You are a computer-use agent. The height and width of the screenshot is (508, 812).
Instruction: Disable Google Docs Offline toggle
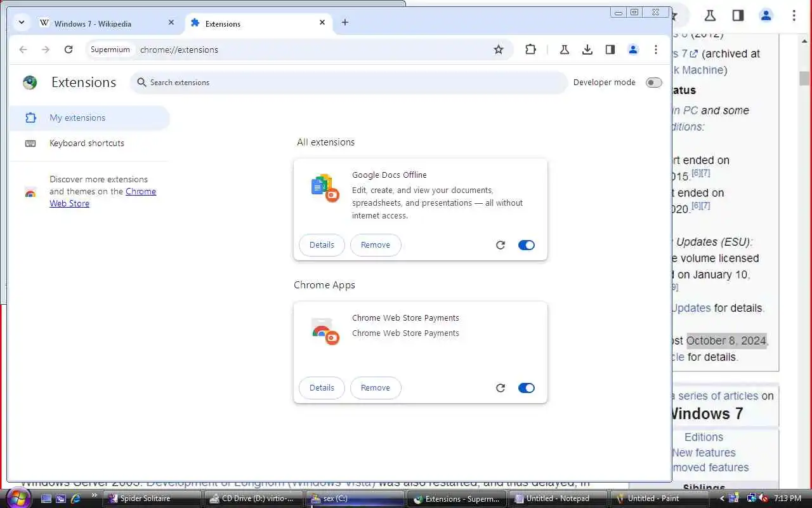point(527,245)
